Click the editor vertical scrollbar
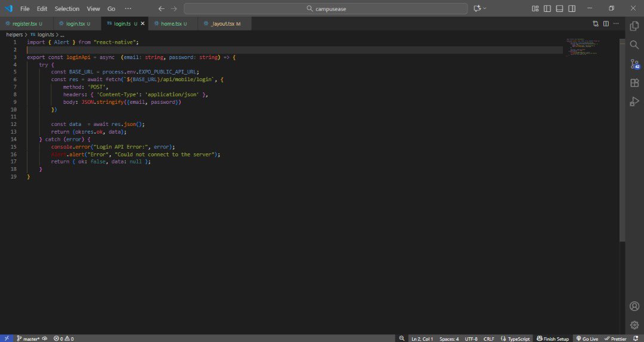The image size is (644, 342). (x=622, y=140)
